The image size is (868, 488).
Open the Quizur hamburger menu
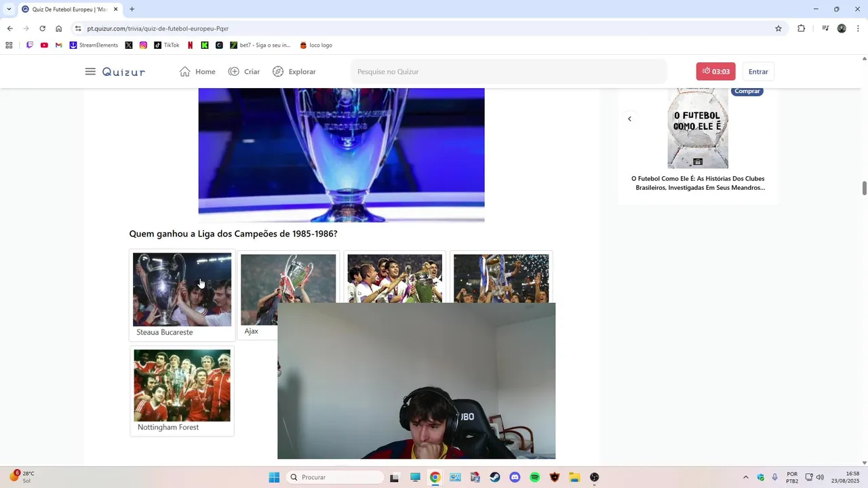coord(90,72)
